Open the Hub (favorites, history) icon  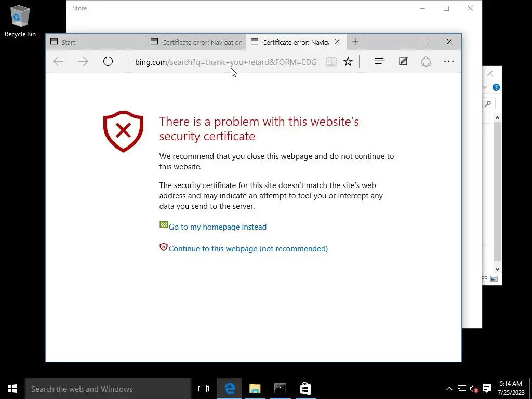380,61
